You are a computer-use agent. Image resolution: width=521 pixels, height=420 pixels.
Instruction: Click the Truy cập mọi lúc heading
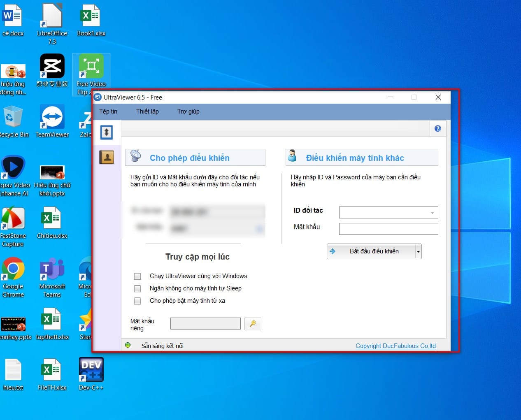198,257
